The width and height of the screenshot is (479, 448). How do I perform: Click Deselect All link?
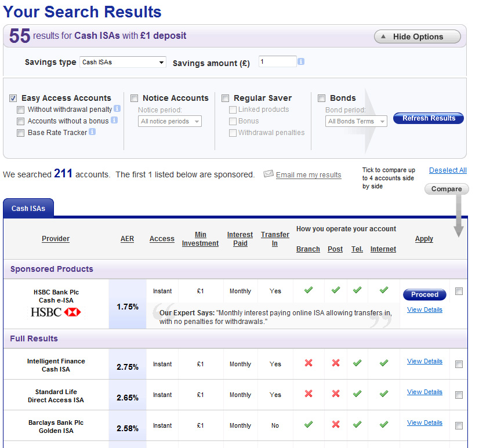[448, 170]
